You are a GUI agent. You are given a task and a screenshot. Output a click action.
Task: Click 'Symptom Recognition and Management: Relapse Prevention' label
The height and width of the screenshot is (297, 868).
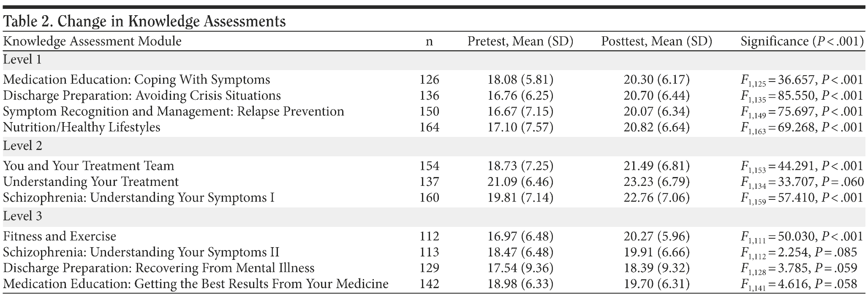tap(174, 112)
